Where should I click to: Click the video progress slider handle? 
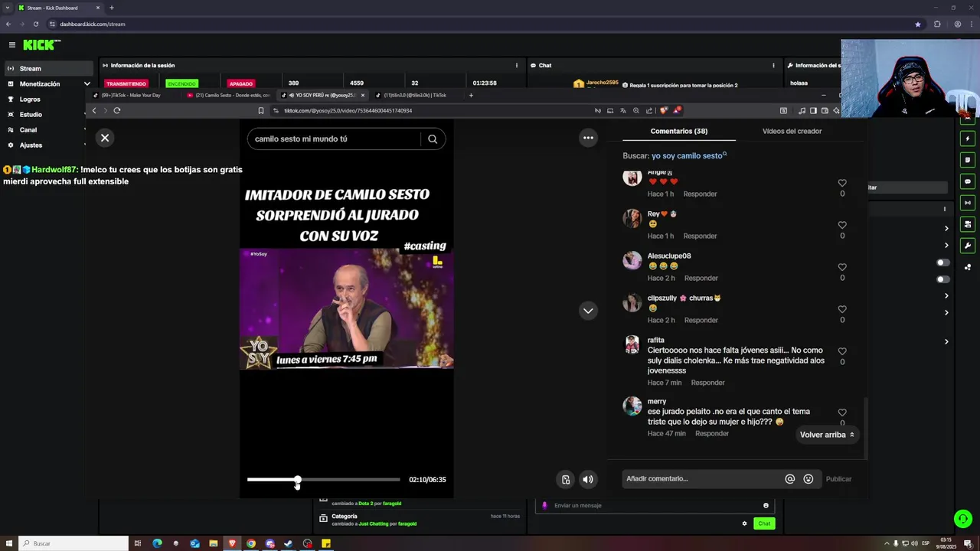click(x=298, y=480)
